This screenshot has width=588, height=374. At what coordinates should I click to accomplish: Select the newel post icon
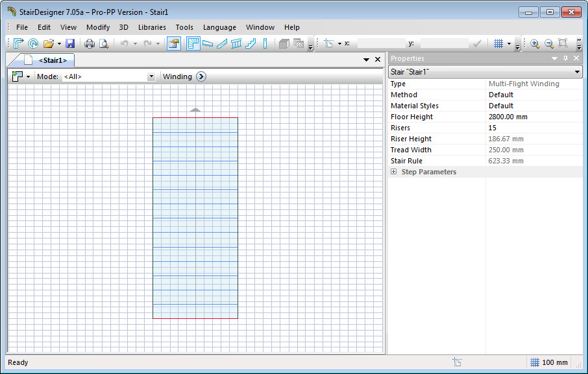coord(265,43)
